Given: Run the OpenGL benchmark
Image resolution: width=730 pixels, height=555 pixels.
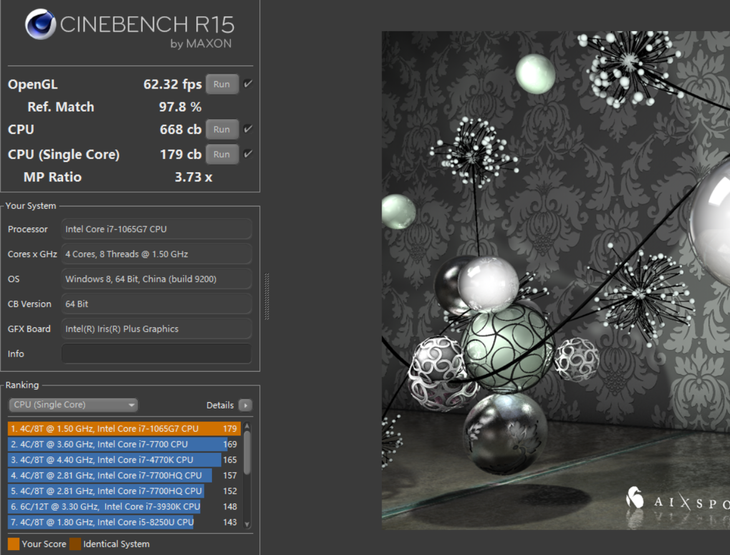Looking at the screenshot, I should 221,84.
